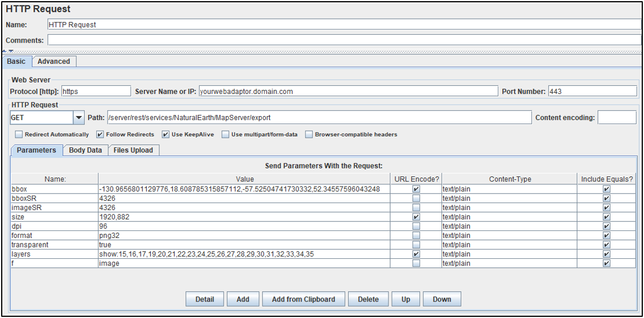Image resolution: width=644 pixels, height=318 pixels.
Task: Select the 1920,882 size value cell
Action: pyautogui.click(x=245, y=217)
